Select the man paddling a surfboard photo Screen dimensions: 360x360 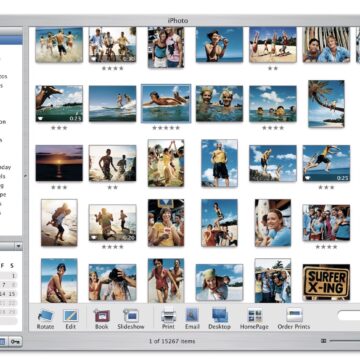(x=166, y=103)
